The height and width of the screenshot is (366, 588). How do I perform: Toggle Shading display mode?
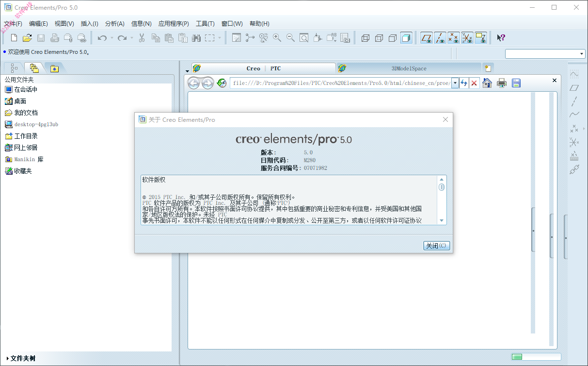pos(406,38)
